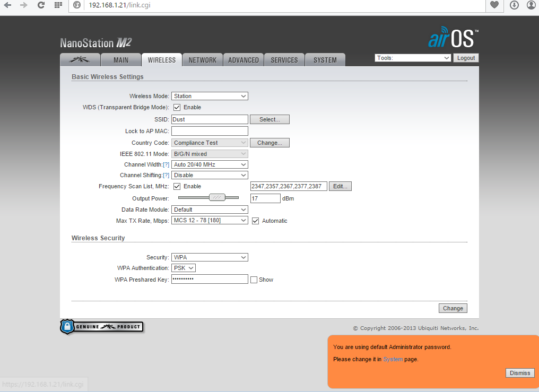Open the SERVICES tab
This screenshot has height=392, width=539.
pyautogui.click(x=284, y=60)
